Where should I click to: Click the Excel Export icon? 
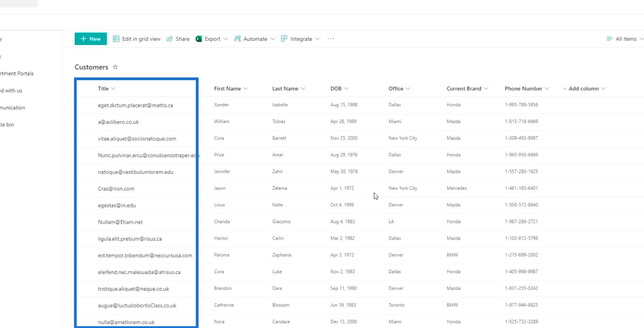tap(199, 39)
